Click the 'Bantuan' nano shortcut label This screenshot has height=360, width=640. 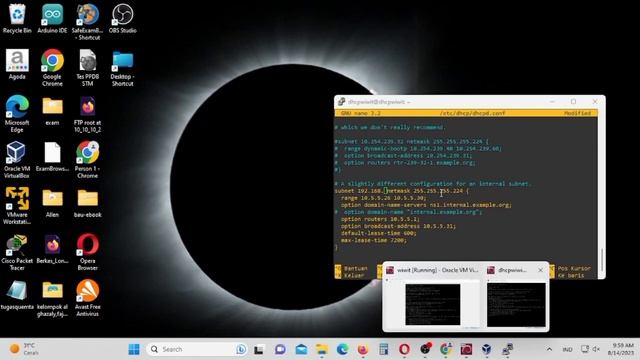pos(356,269)
